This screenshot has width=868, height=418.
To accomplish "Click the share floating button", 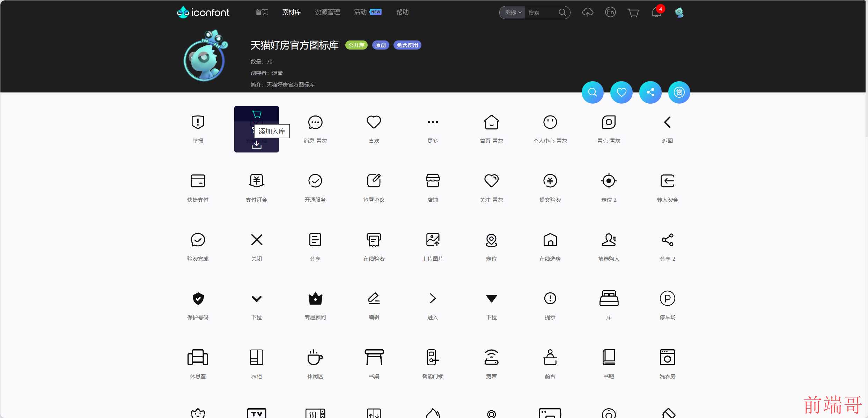I will click(x=650, y=92).
